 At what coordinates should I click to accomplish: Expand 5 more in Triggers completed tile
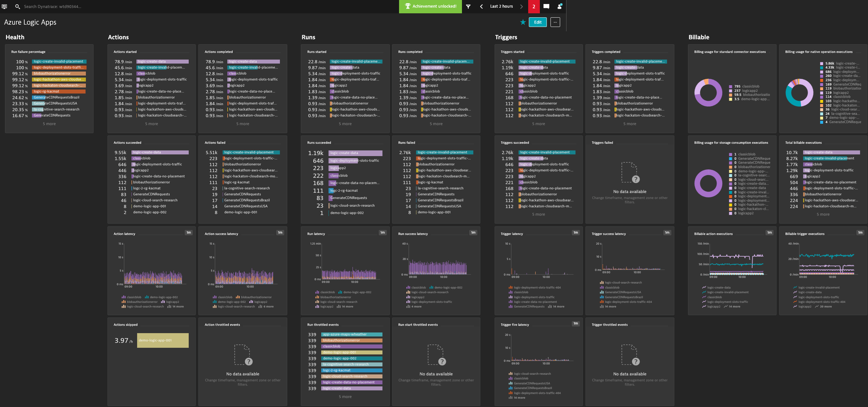tap(629, 124)
